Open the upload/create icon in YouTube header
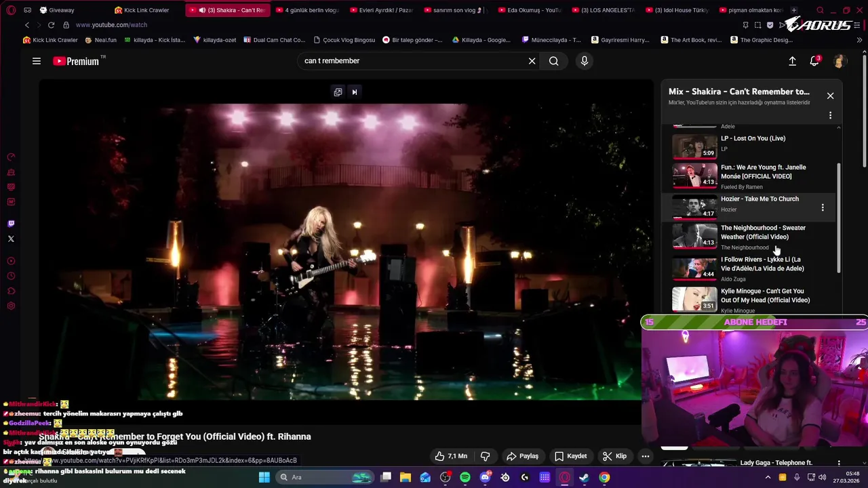The height and width of the screenshot is (488, 868). [x=792, y=61]
